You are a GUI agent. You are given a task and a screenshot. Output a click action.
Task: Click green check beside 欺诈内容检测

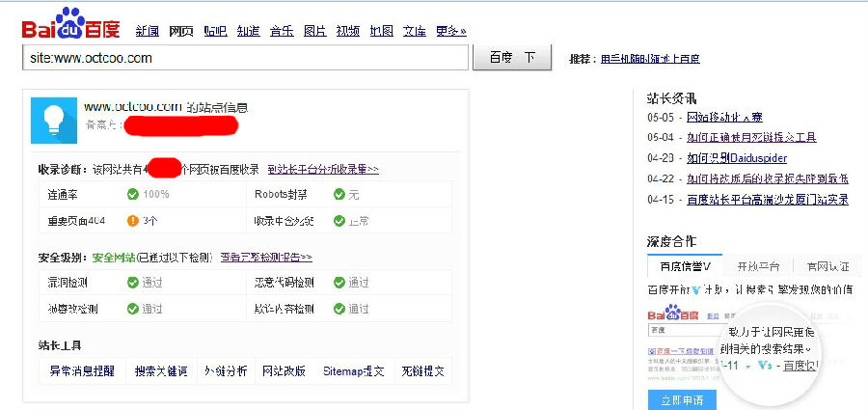[339, 309]
